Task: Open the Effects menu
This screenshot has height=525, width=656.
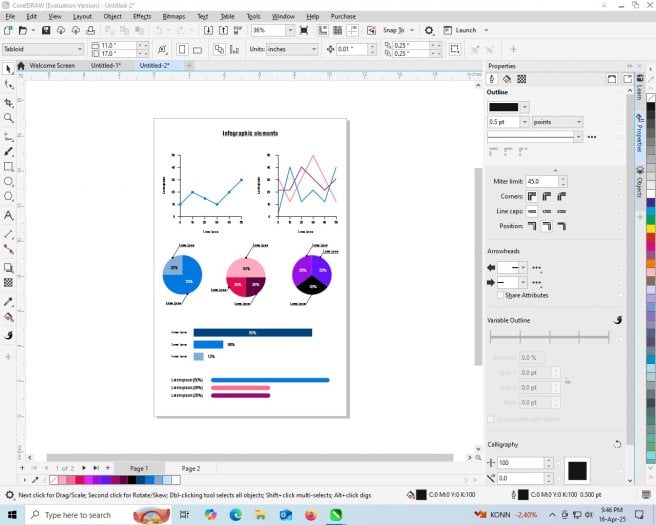Action: pyautogui.click(x=142, y=16)
